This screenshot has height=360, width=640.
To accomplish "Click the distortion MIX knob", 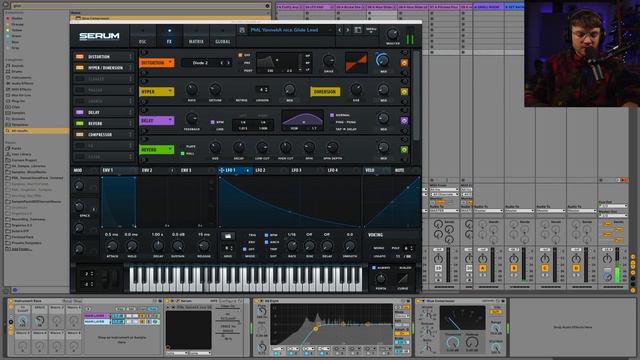I will pos(382,60).
